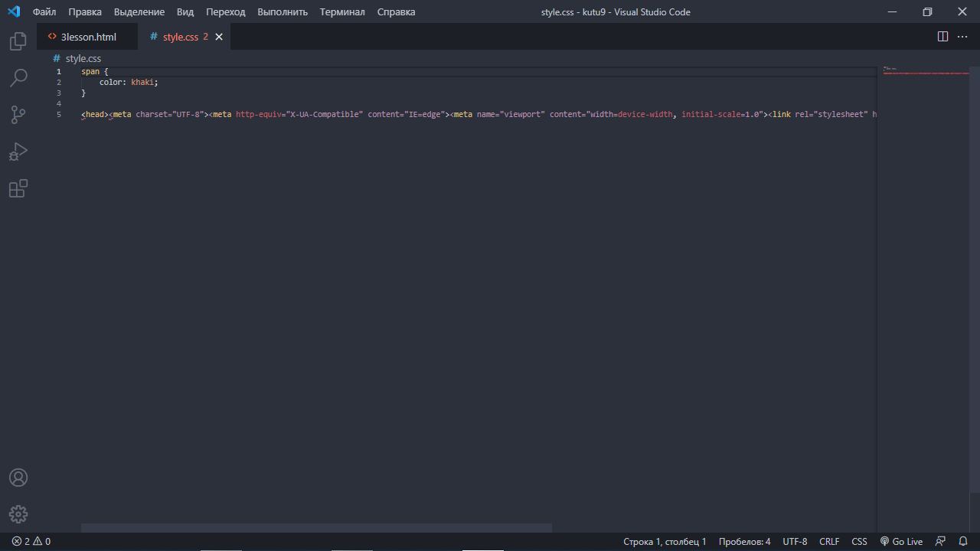Open the Source Control view
980x551 pixels.
click(18, 115)
